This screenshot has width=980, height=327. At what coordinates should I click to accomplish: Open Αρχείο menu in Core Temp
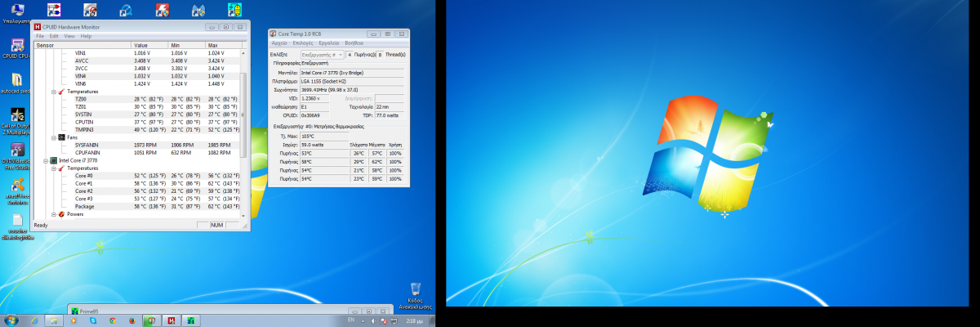[x=280, y=43]
